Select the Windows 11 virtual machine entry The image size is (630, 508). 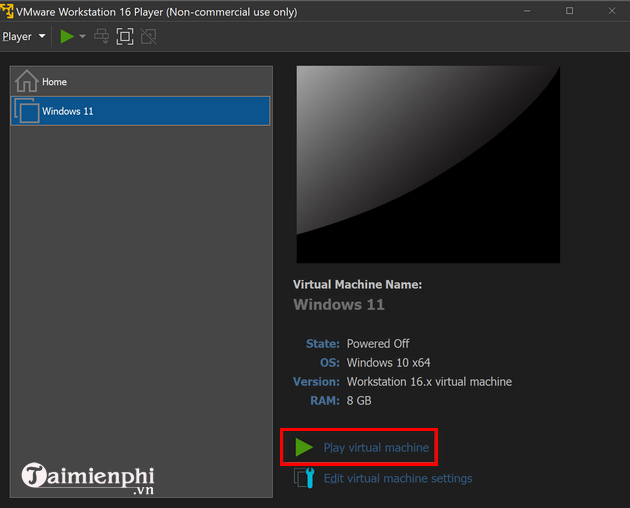click(x=140, y=111)
